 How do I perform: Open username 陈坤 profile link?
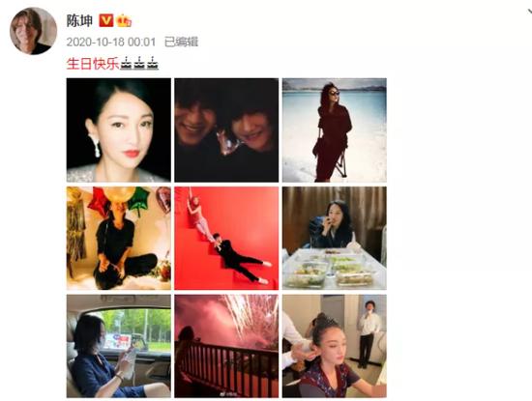[79, 21]
